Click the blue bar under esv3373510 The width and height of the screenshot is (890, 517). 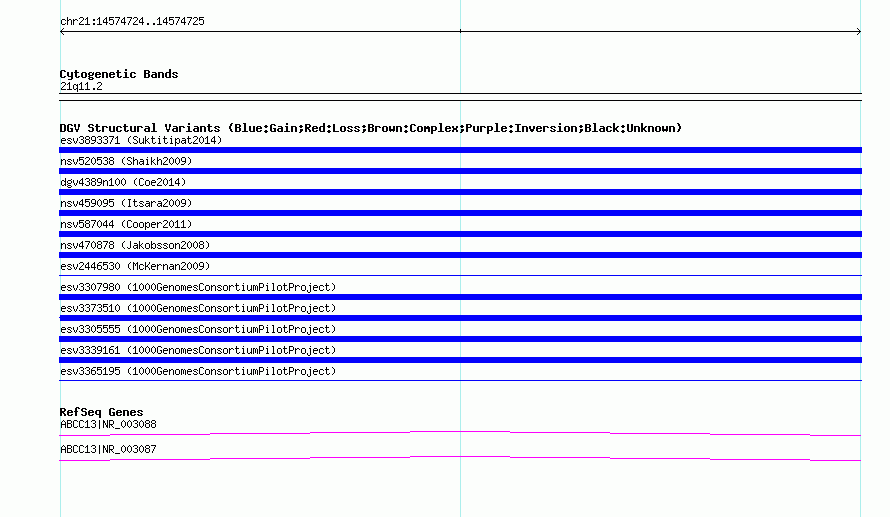460,318
